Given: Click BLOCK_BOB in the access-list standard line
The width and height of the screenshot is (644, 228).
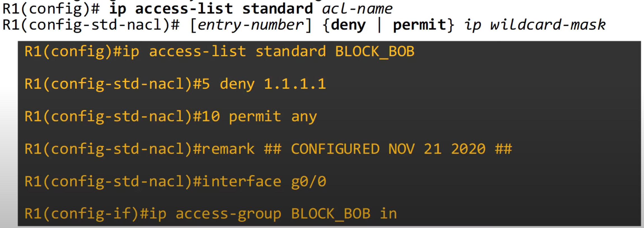Looking at the screenshot, I should coord(375,52).
